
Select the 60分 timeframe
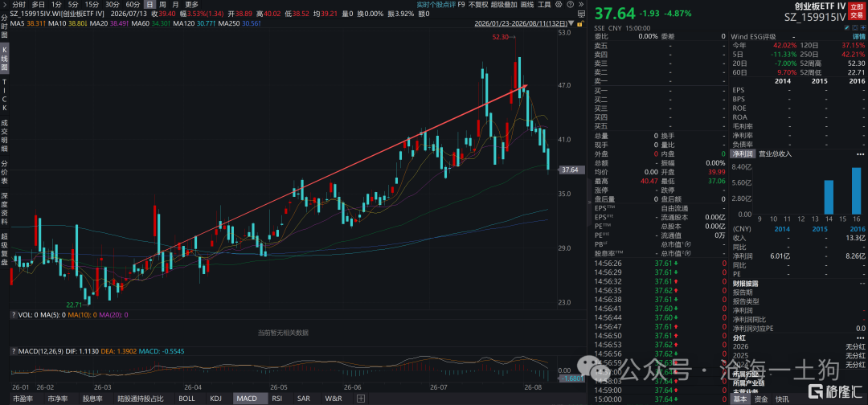coord(133,5)
